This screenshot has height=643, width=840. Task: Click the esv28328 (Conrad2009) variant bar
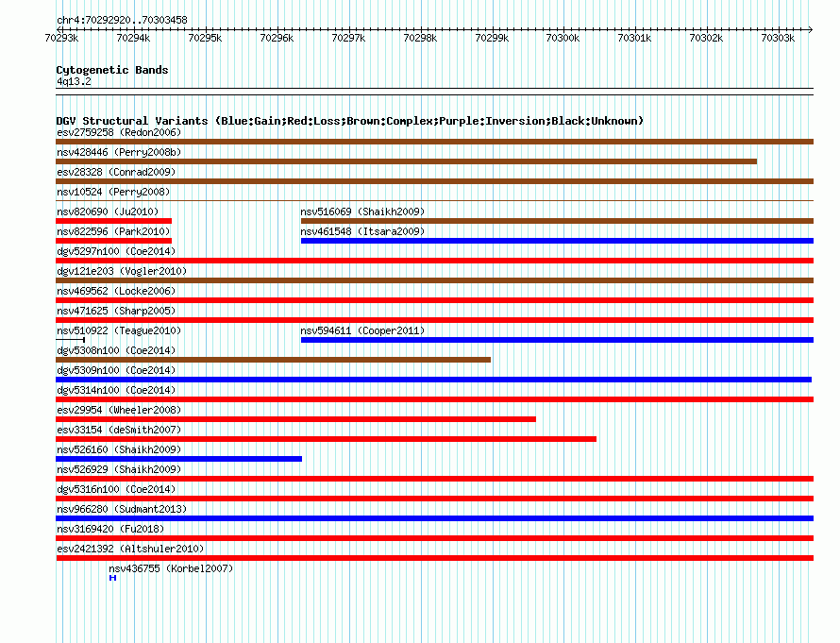point(434,181)
